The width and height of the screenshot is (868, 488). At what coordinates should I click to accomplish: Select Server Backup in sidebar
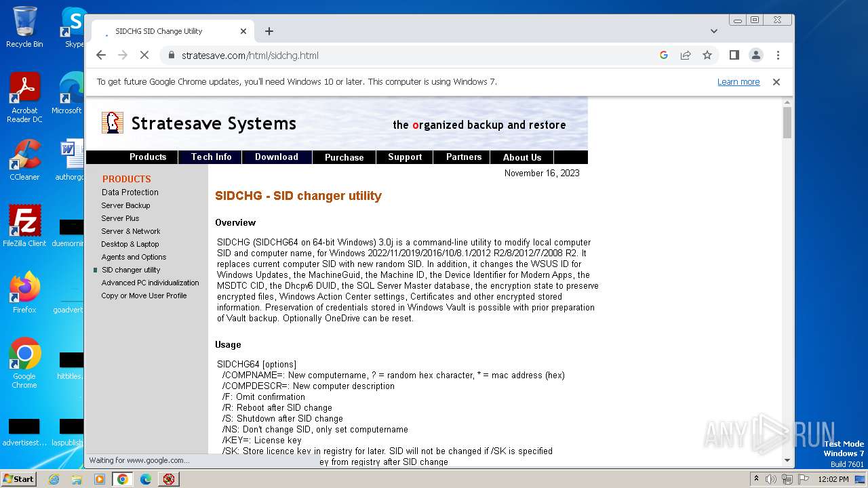(x=125, y=205)
